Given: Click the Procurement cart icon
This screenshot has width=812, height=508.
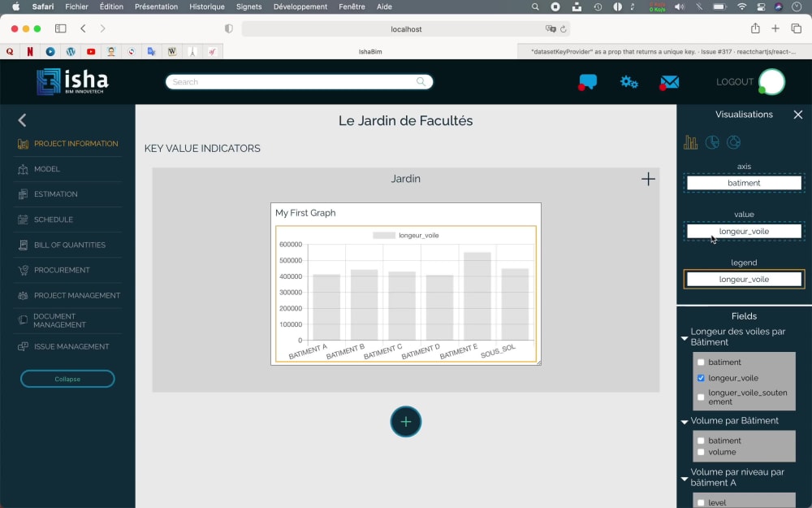Looking at the screenshot, I should [x=23, y=270].
